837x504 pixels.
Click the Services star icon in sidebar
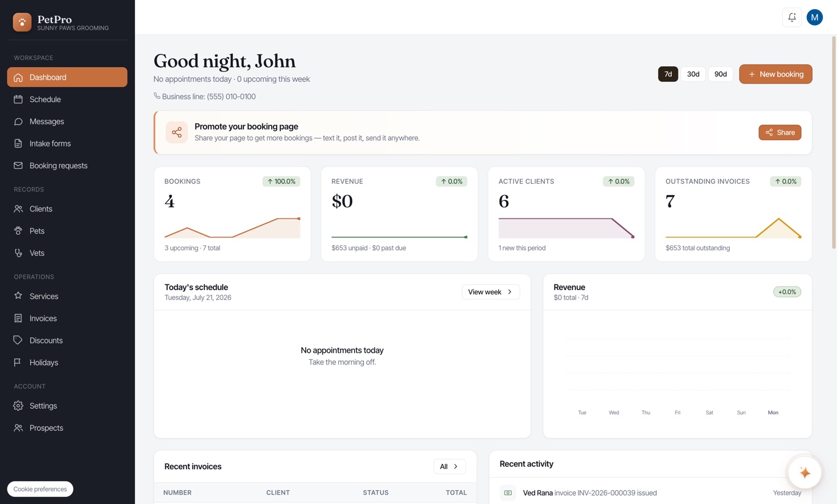pyautogui.click(x=19, y=296)
